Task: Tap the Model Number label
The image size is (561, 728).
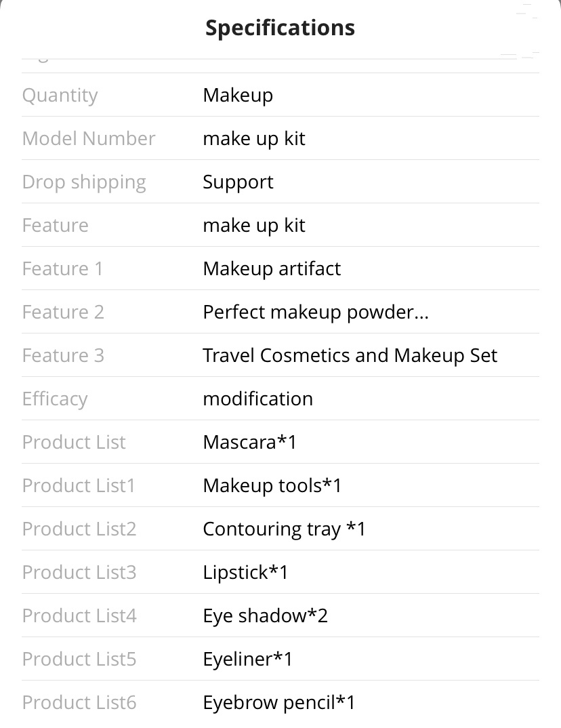Action: [x=89, y=138]
